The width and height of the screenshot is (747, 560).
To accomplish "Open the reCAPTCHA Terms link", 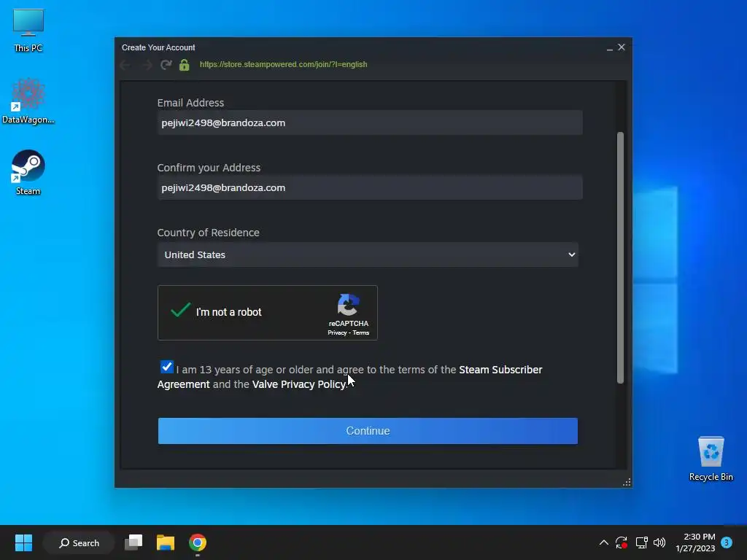I will tap(361, 332).
